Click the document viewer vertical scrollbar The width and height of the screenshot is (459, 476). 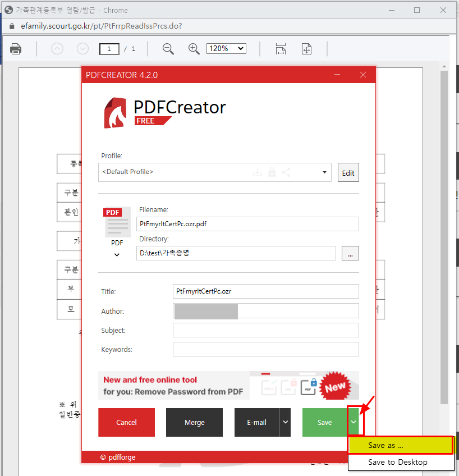[444, 237]
